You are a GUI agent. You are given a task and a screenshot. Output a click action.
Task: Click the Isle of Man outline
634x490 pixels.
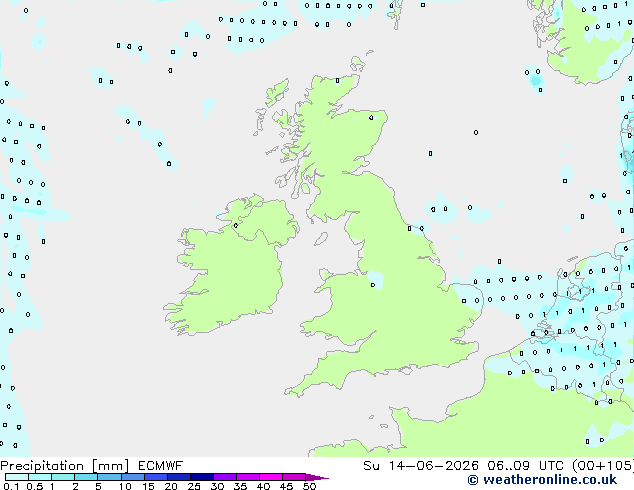[x=321, y=239]
